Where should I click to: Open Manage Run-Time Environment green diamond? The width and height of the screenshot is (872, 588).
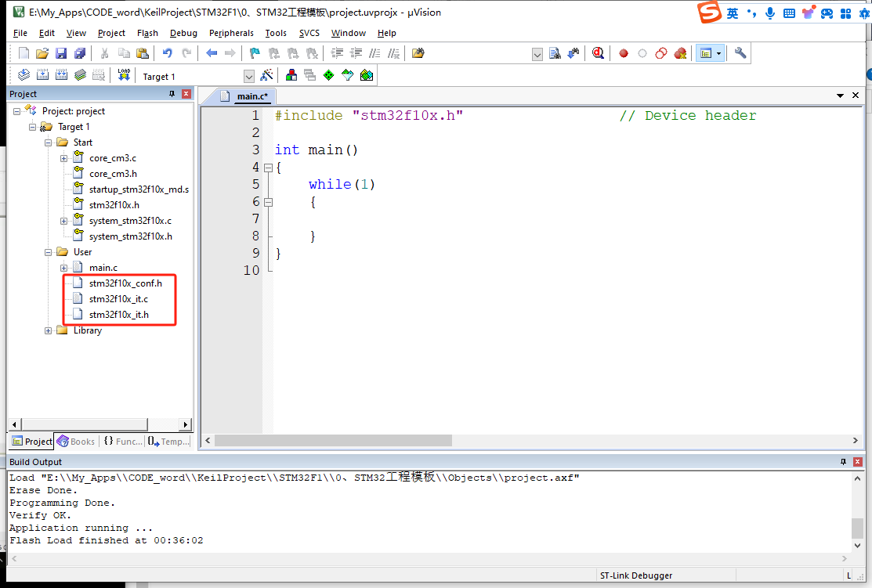click(x=329, y=75)
